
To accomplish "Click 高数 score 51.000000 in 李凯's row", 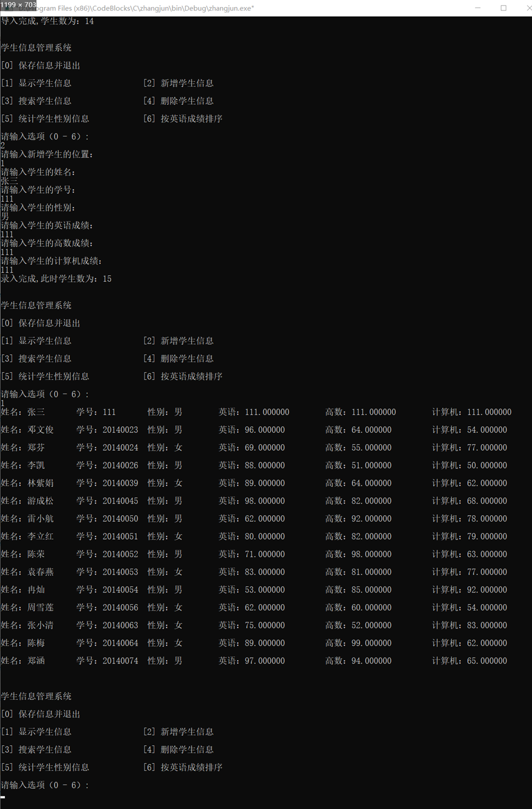I will pos(372,466).
